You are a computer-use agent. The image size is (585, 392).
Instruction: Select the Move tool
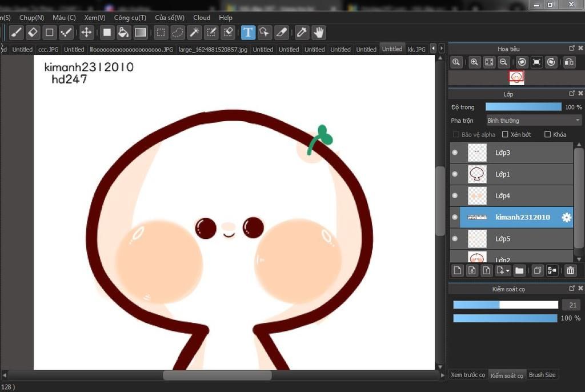pos(86,33)
